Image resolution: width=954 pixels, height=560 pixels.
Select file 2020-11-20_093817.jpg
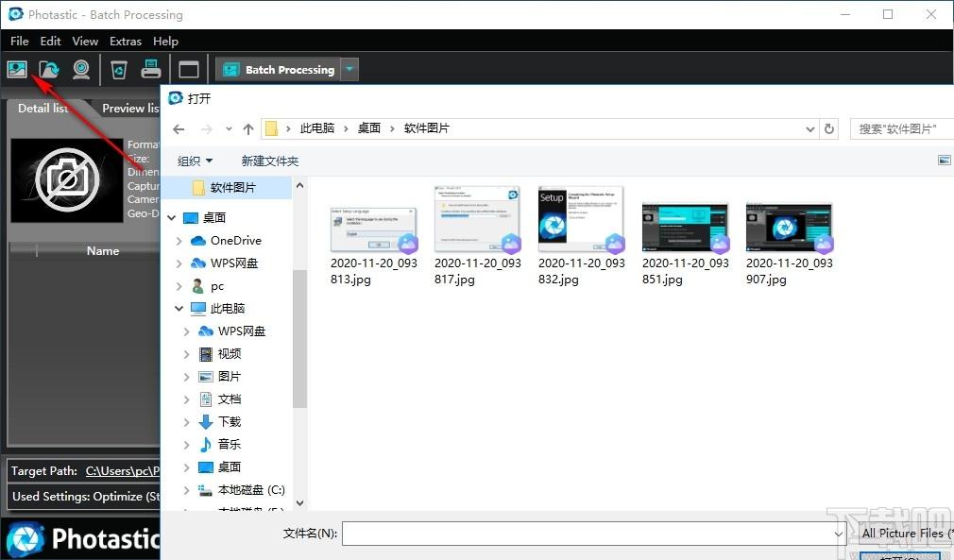tap(478, 236)
